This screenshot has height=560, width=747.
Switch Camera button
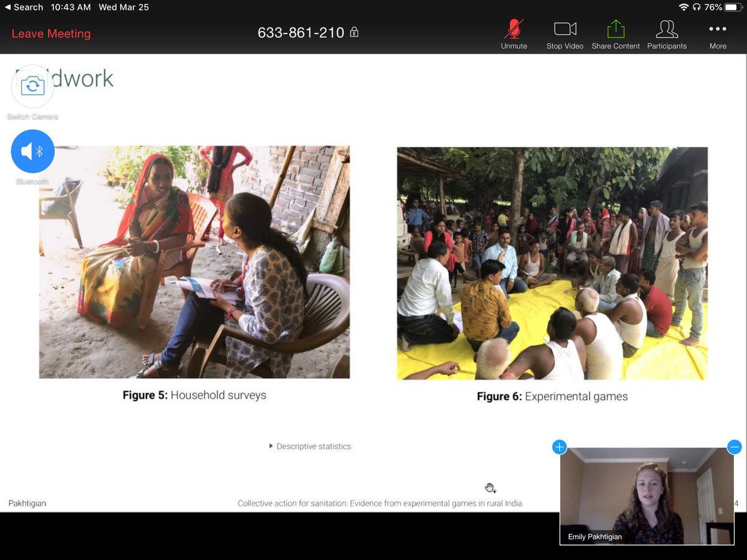33,86
